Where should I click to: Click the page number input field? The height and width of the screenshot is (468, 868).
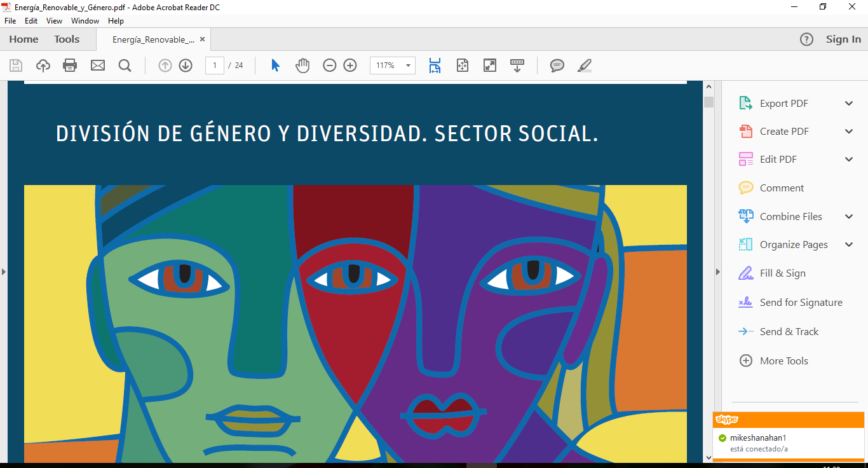click(x=215, y=65)
